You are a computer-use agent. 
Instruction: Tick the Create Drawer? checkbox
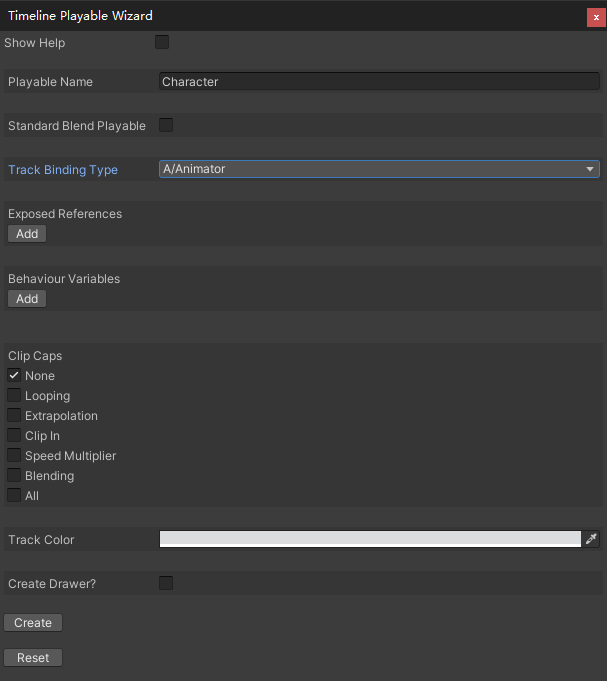coord(166,583)
